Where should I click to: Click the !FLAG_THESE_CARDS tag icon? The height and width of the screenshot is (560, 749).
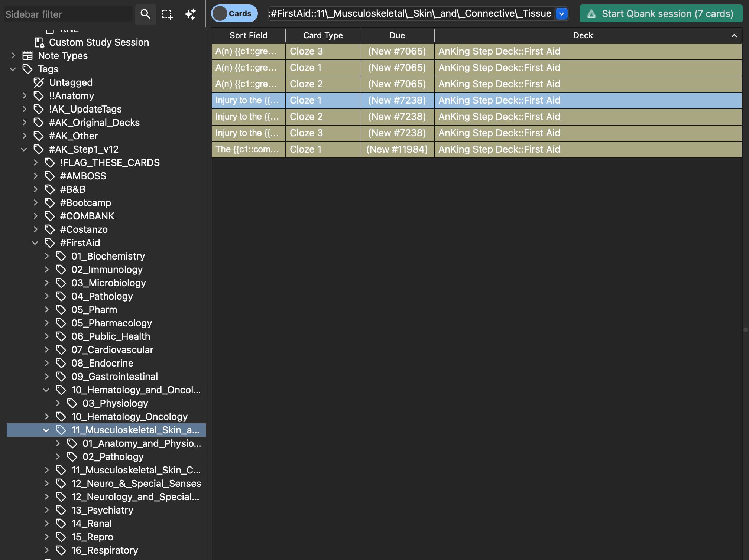coord(50,163)
